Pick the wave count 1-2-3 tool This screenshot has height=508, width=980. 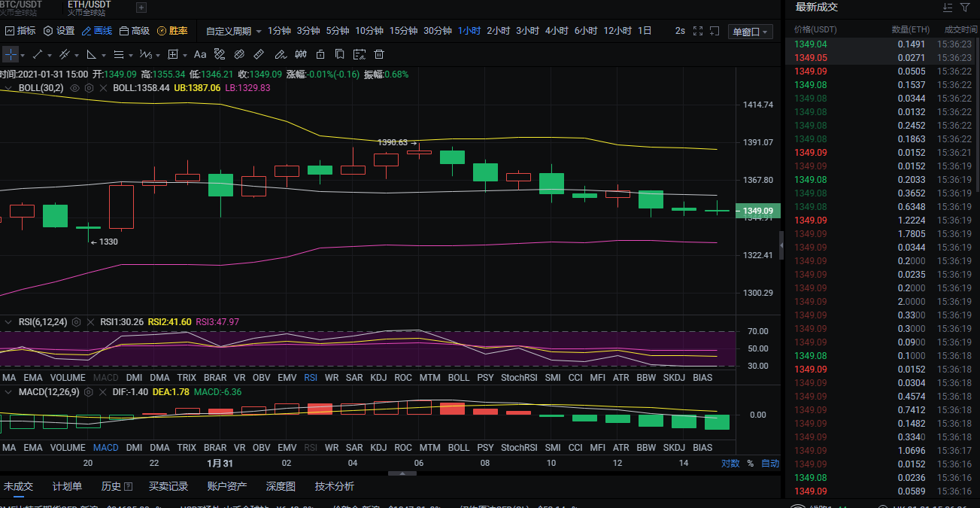(145, 54)
